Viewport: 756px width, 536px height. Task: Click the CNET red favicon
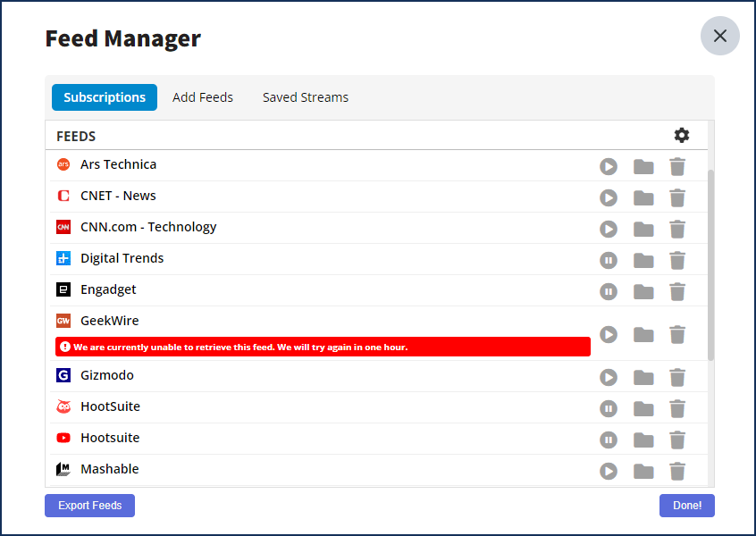63,196
